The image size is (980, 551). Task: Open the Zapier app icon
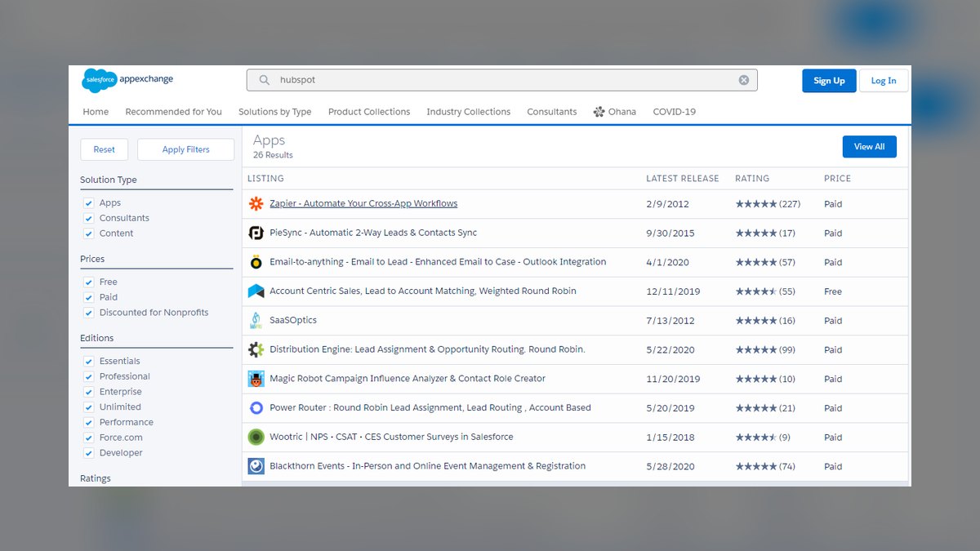click(256, 204)
